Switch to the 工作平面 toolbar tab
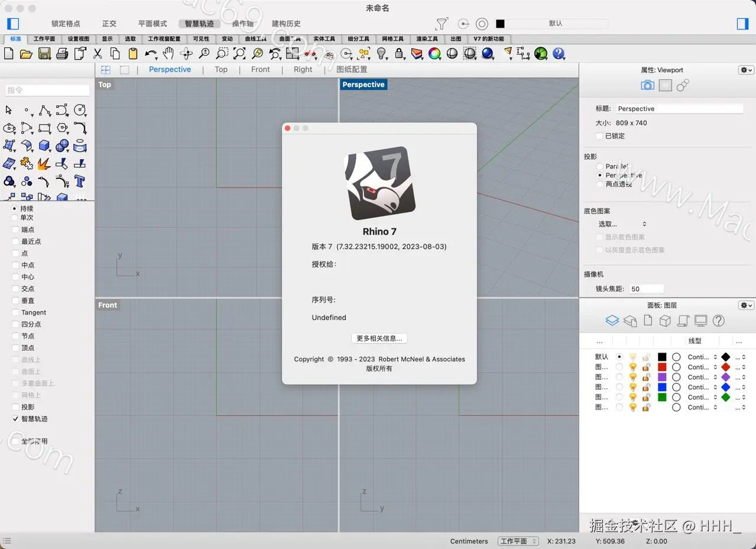Image resolution: width=756 pixels, height=549 pixels. coord(44,39)
